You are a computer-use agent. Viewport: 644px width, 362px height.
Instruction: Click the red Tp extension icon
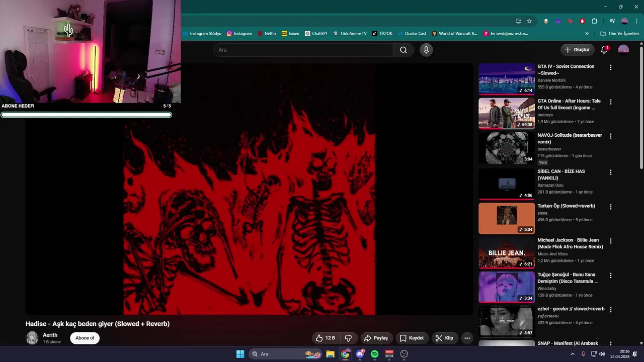click(570, 21)
